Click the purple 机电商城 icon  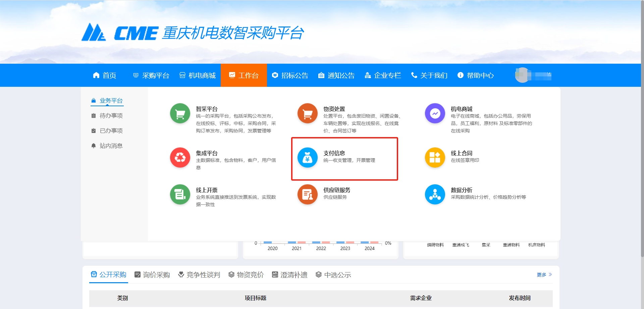tap(435, 114)
